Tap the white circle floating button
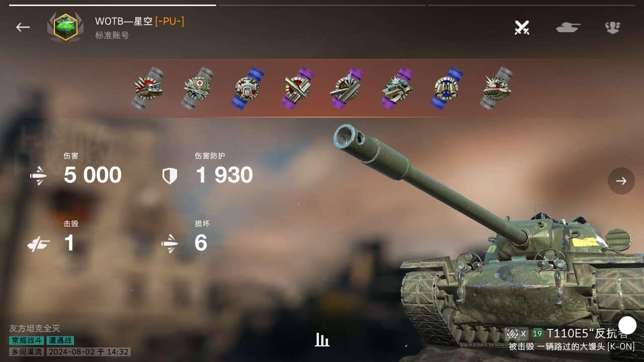The height and width of the screenshot is (362, 644). tap(627, 325)
